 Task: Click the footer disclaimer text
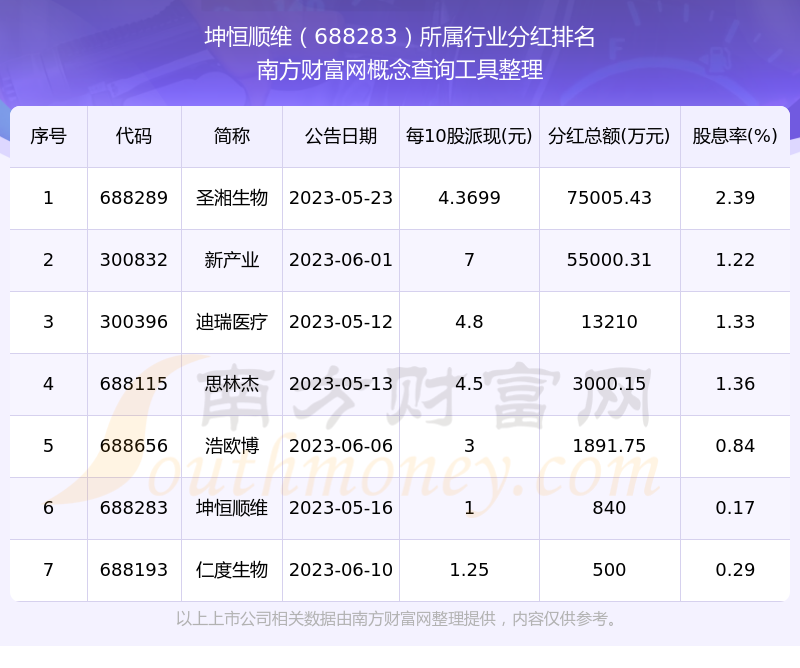[397, 619]
